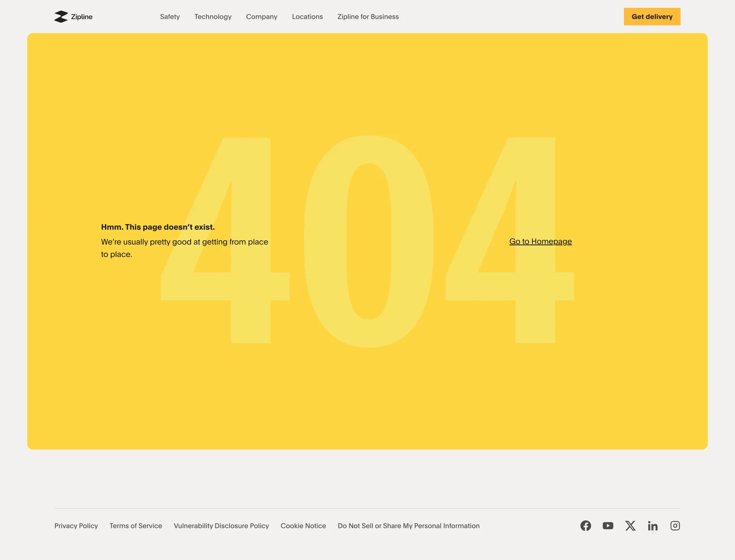735x560 pixels.
Task: Click the Get delivery button
Action: tap(652, 16)
